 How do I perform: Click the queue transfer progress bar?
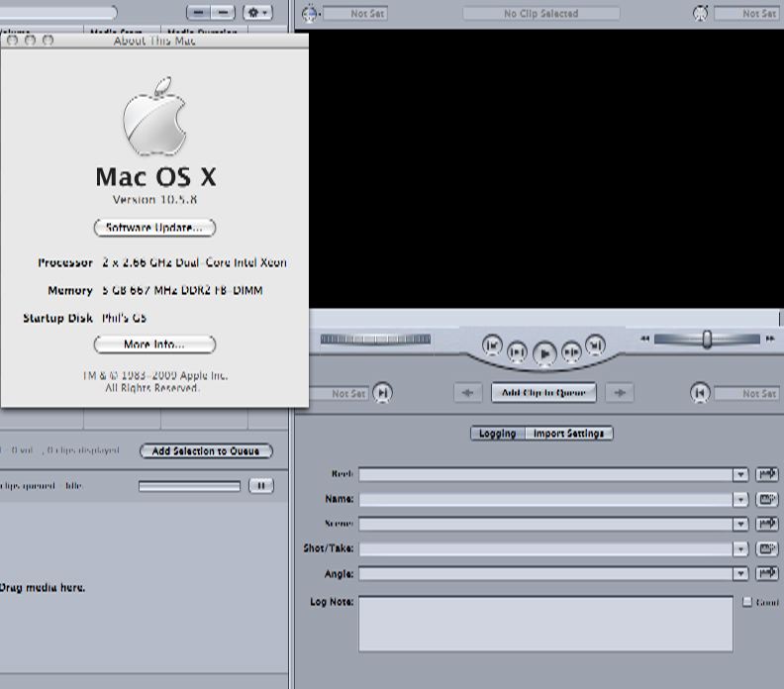189,486
